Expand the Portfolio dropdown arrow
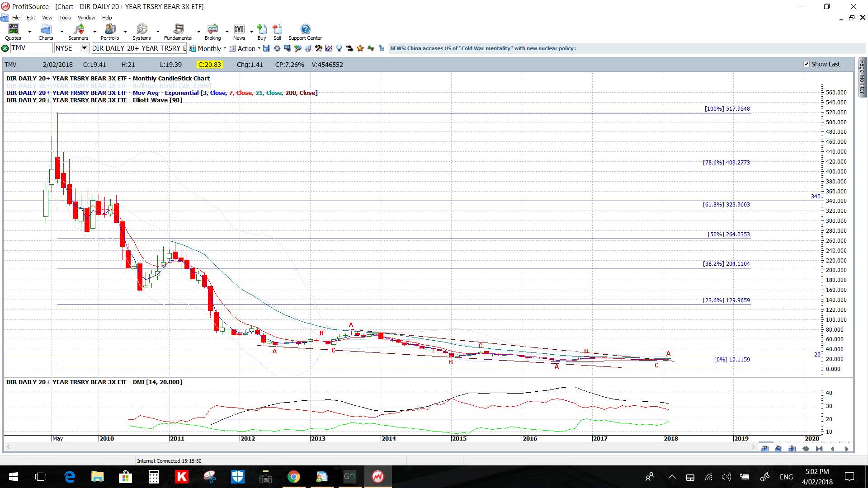Image resolution: width=868 pixels, height=488 pixels. click(x=125, y=32)
